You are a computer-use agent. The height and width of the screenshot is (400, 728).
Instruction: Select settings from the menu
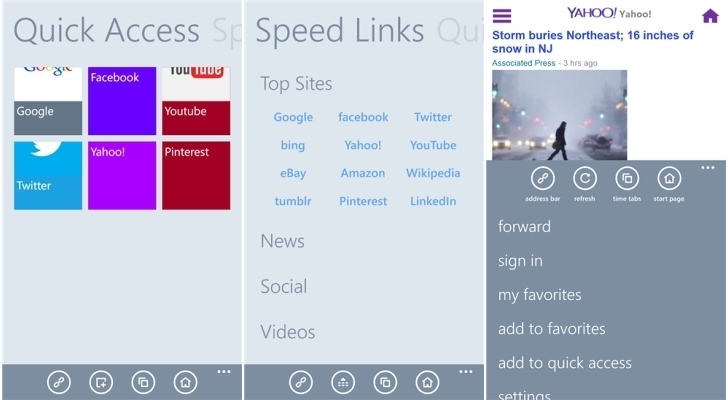click(524, 395)
